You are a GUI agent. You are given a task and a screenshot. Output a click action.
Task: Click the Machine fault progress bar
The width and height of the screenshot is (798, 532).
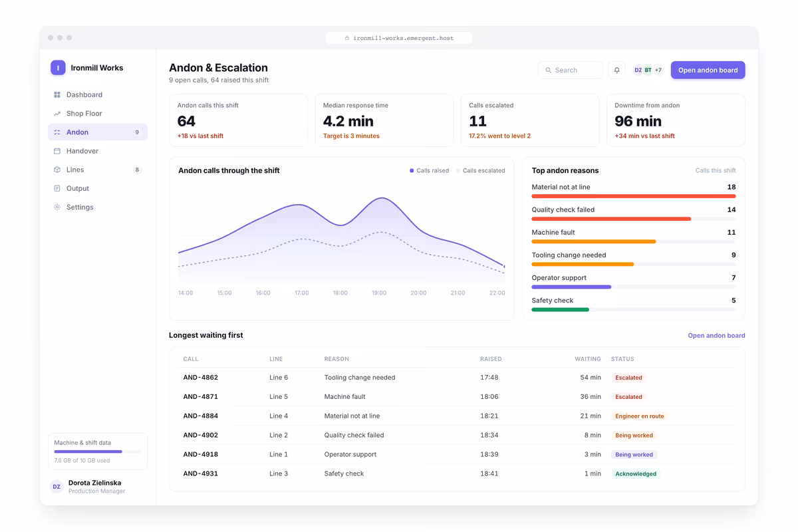[634, 241]
